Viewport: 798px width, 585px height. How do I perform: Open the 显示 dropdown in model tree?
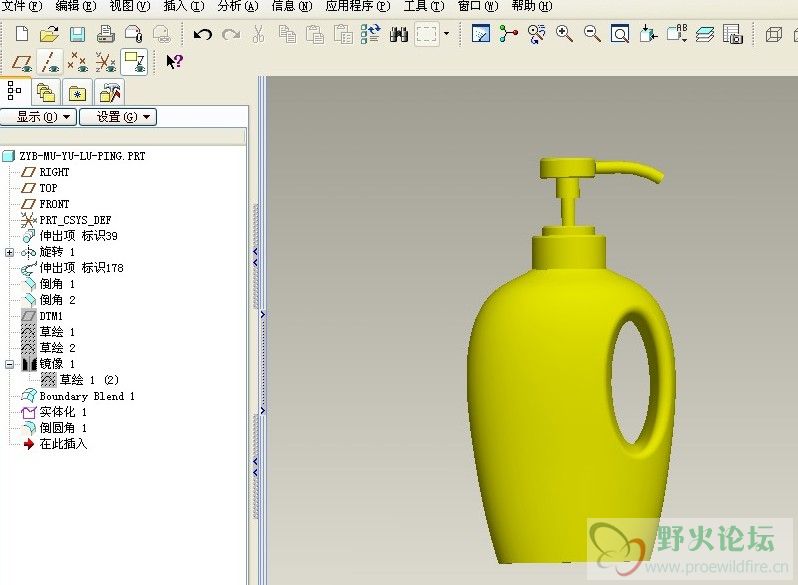pos(40,117)
